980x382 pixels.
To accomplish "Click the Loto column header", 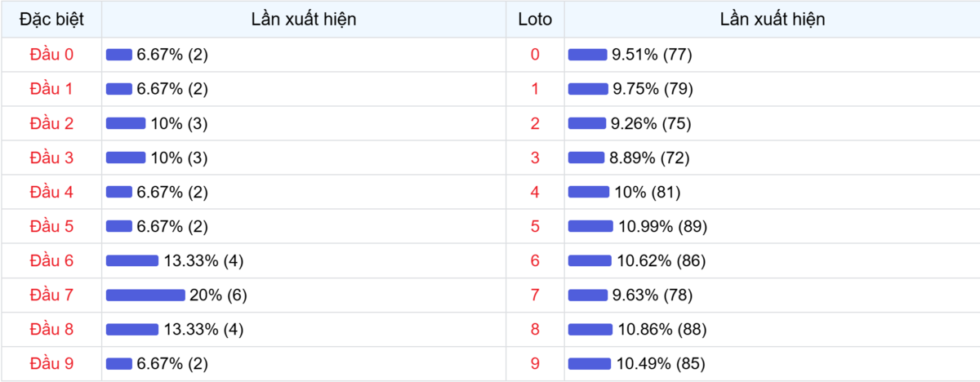I will coord(535,20).
